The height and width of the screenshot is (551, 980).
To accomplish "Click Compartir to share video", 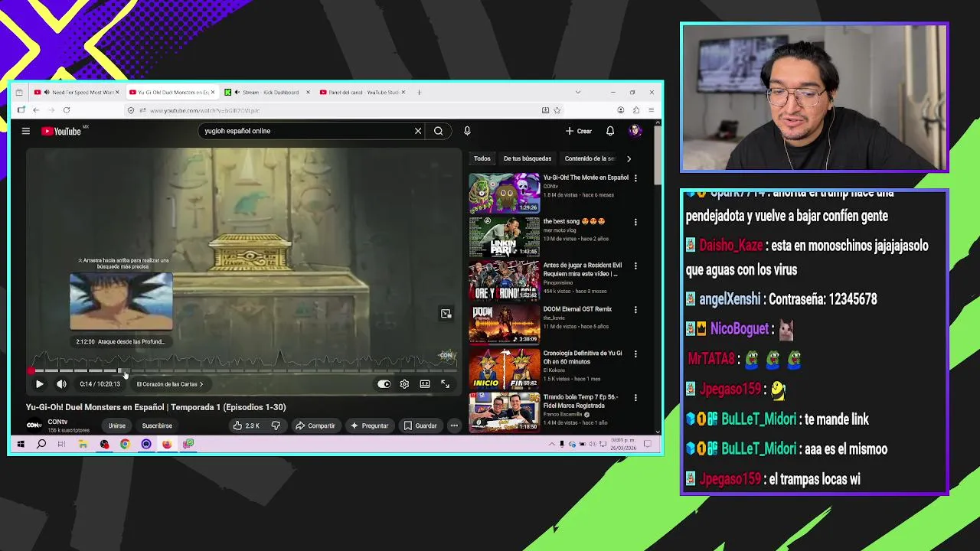I will 315,425.
